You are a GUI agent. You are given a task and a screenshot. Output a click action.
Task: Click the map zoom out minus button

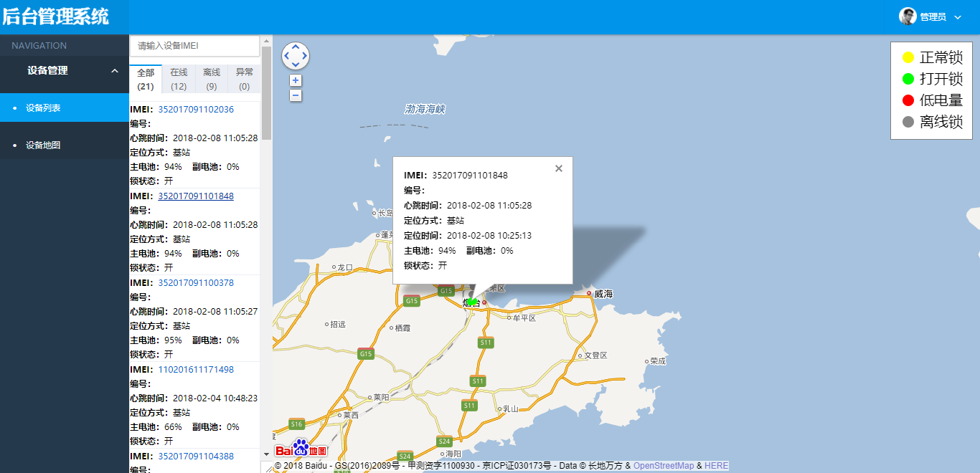point(296,95)
